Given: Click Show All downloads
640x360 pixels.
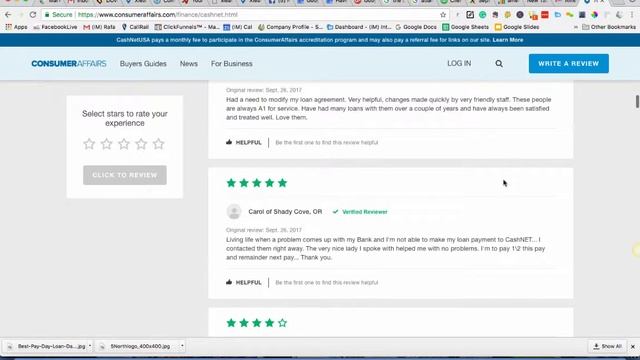Looking at the screenshot, I should pos(607,346).
